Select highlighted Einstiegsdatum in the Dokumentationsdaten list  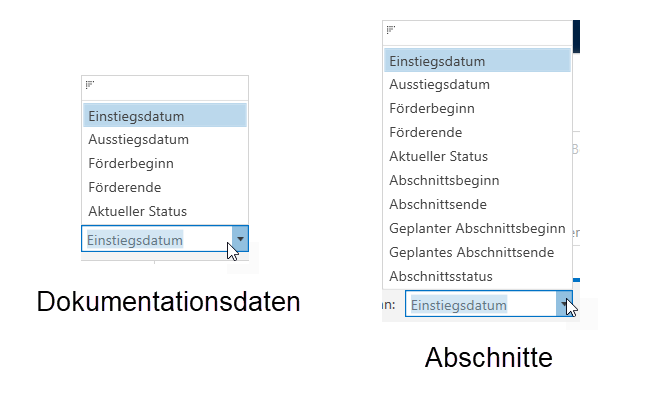click(x=136, y=116)
